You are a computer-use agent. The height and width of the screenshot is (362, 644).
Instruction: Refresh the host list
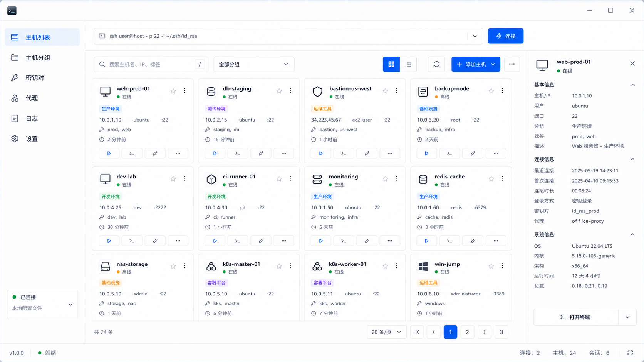click(436, 64)
